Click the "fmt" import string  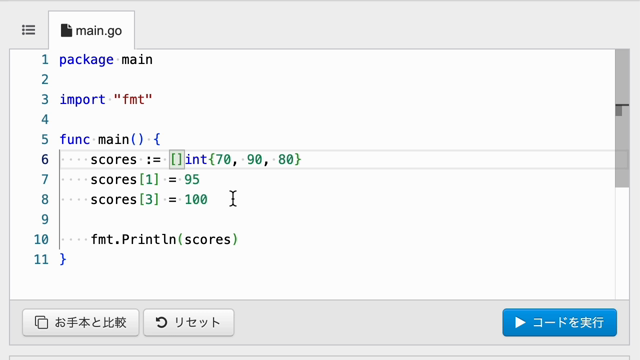(133, 100)
